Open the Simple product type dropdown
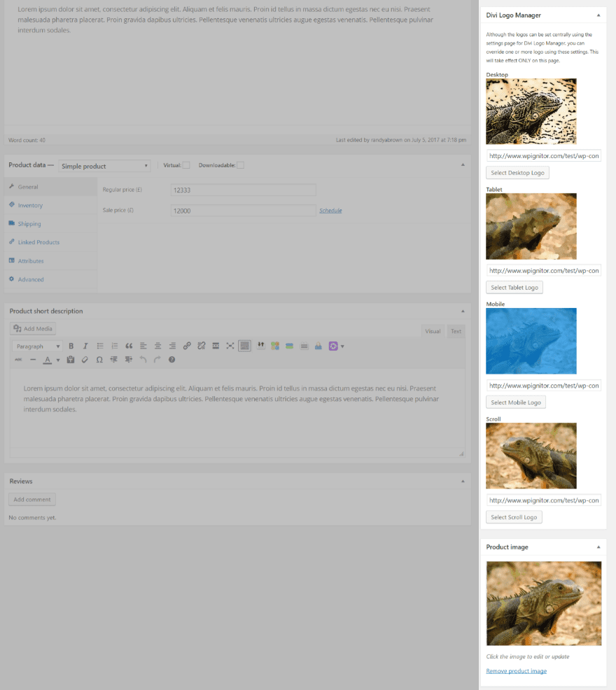Screen dimensions: 616x690 tap(104, 166)
